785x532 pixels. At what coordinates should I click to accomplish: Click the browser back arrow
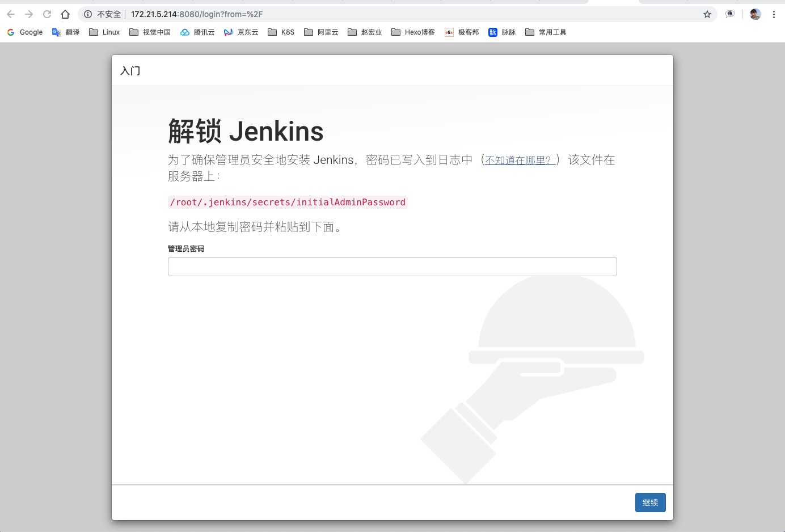(11, 14)
